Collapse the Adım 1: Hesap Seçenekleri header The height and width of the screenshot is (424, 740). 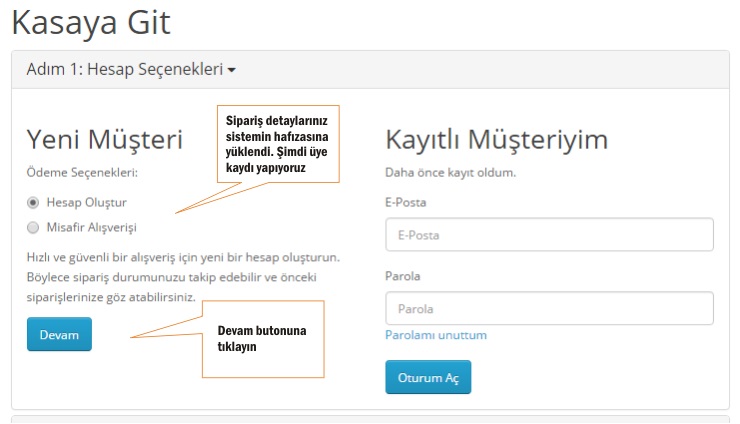click(x=124, y=70)
